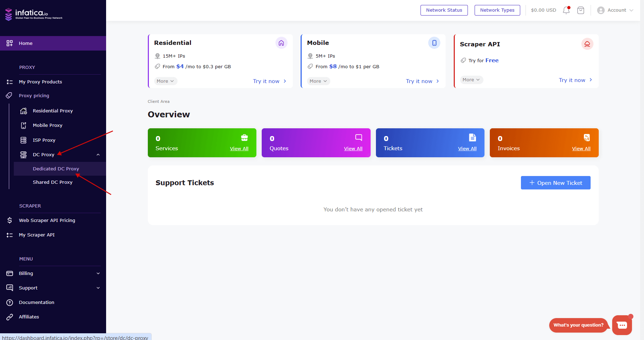Click the Residential Proxy house icon
Screen dimensions: 644x340
tap(23, 111)
